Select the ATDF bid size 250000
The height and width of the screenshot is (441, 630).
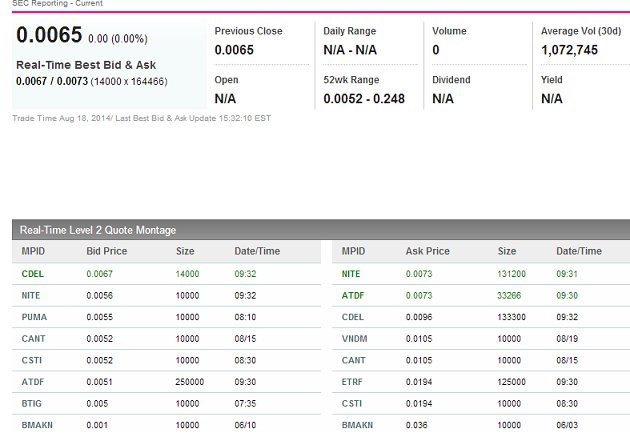[x=189, y=382]
